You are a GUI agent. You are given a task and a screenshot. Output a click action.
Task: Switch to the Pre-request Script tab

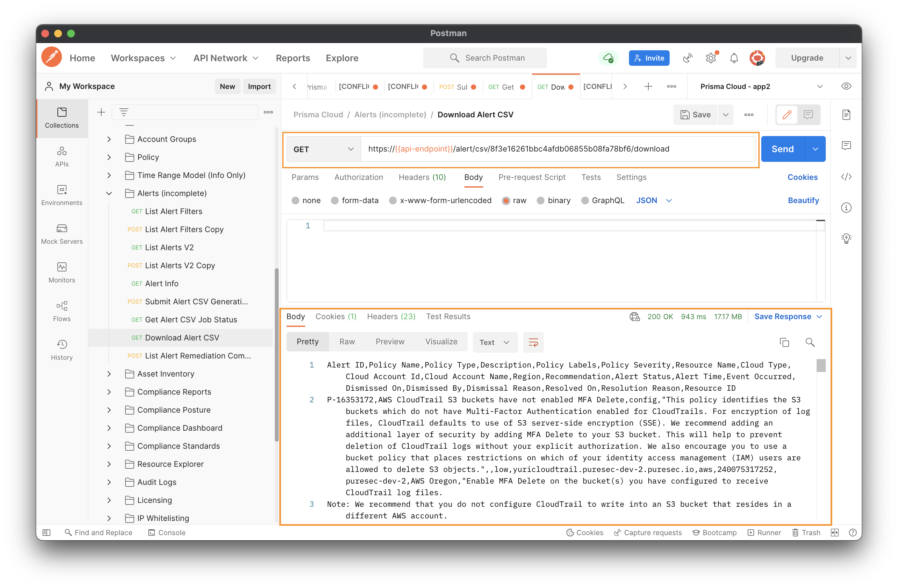[532, 177]
